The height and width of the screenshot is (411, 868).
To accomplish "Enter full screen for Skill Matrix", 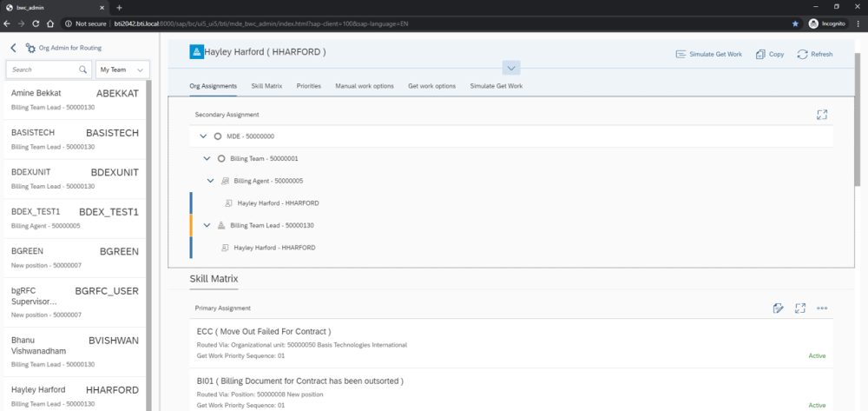I will coord(800,308).
